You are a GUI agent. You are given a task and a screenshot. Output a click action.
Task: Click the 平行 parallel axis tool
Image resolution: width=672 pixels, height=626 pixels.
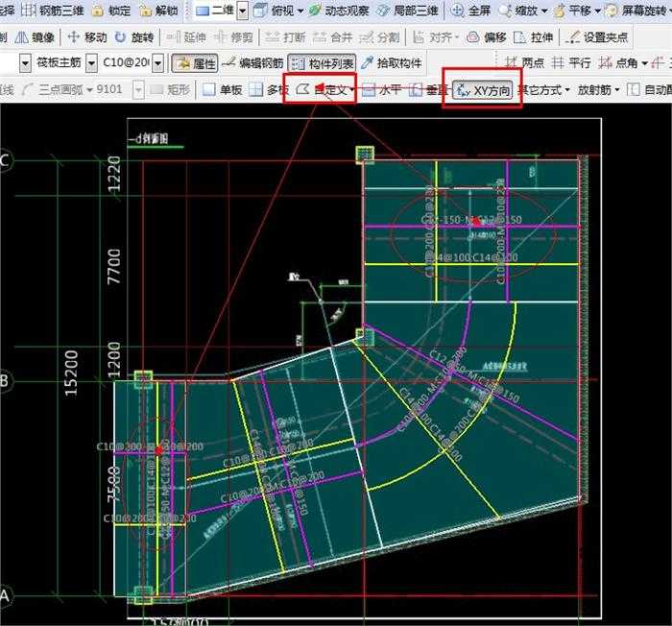[x=571, y=63]
